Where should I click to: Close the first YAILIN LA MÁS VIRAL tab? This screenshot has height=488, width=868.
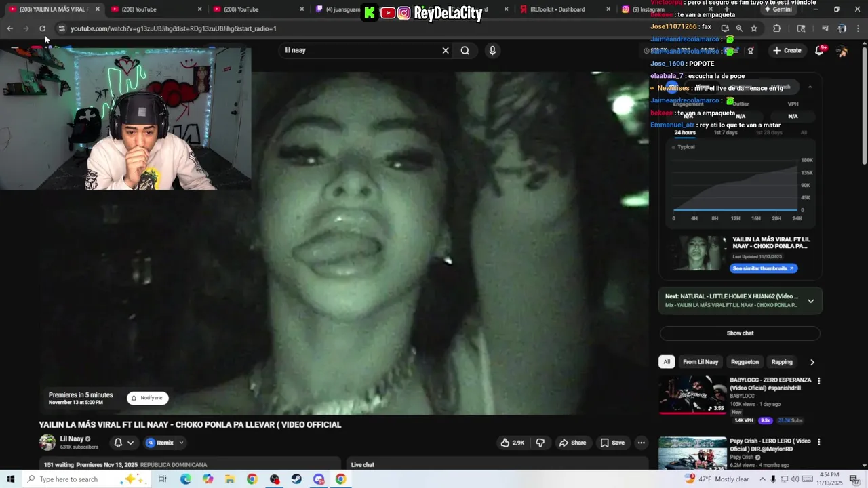(98, 9)
